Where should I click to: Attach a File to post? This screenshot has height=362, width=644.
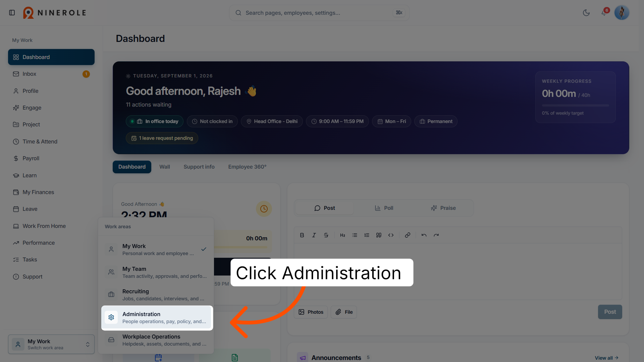[x=344, y=312]
